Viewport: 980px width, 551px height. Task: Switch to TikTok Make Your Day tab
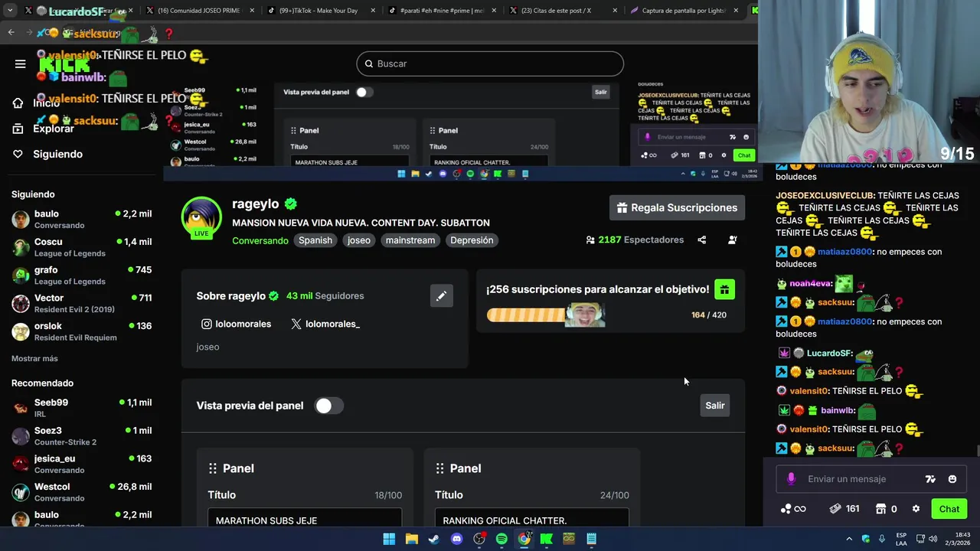322,11
